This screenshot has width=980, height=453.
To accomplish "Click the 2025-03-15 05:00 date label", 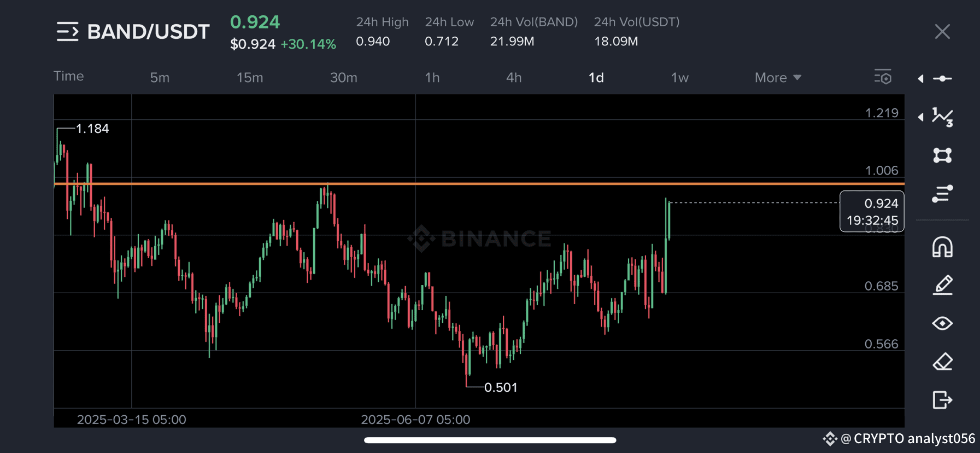I will click(x=132, y=420).
